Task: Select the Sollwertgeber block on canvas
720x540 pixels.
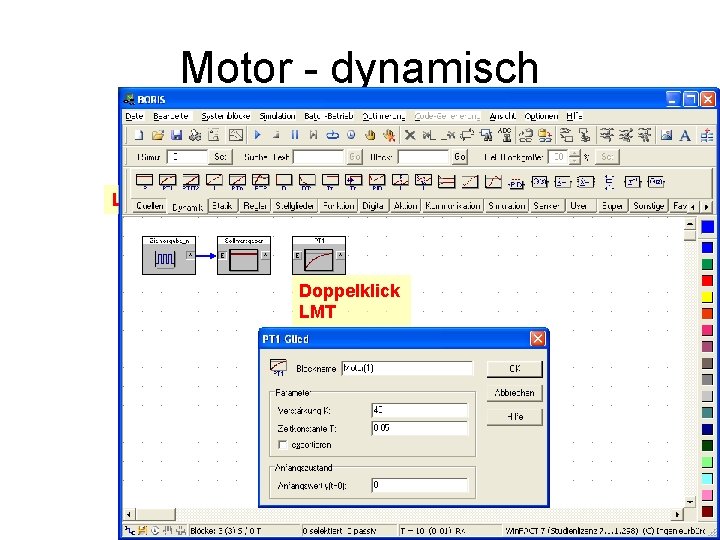Action: 244,255
